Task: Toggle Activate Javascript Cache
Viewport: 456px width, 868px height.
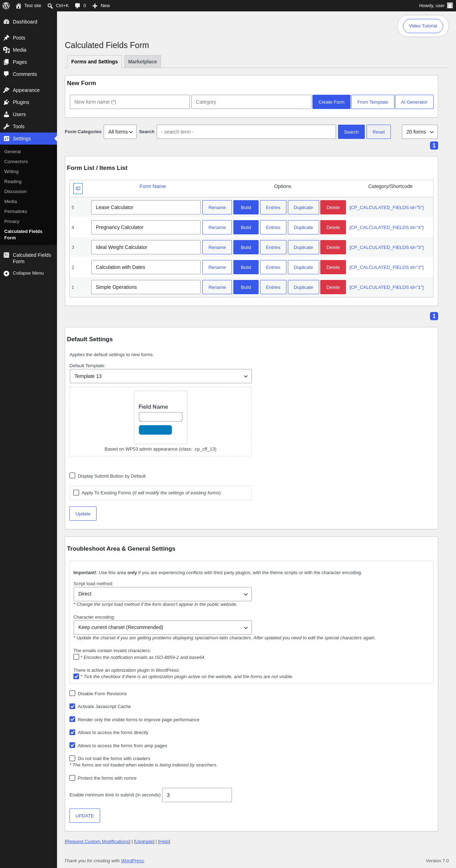Action: (72, 706)
